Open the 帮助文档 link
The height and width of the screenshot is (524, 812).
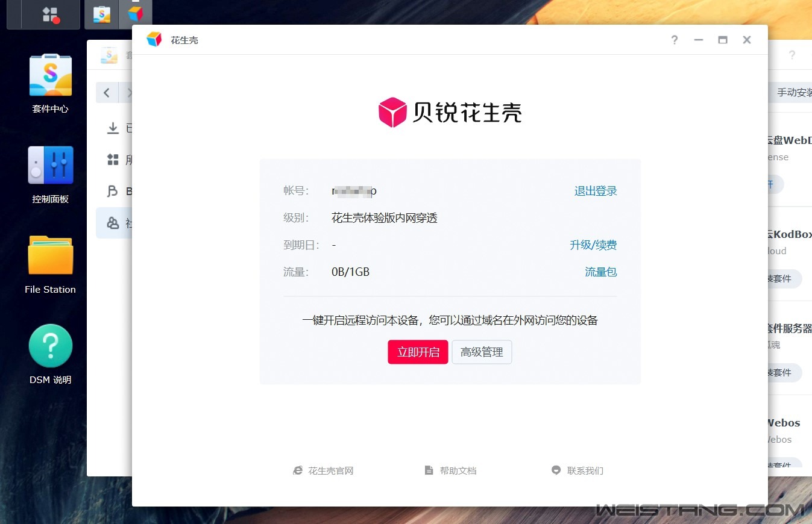point(458,470)
